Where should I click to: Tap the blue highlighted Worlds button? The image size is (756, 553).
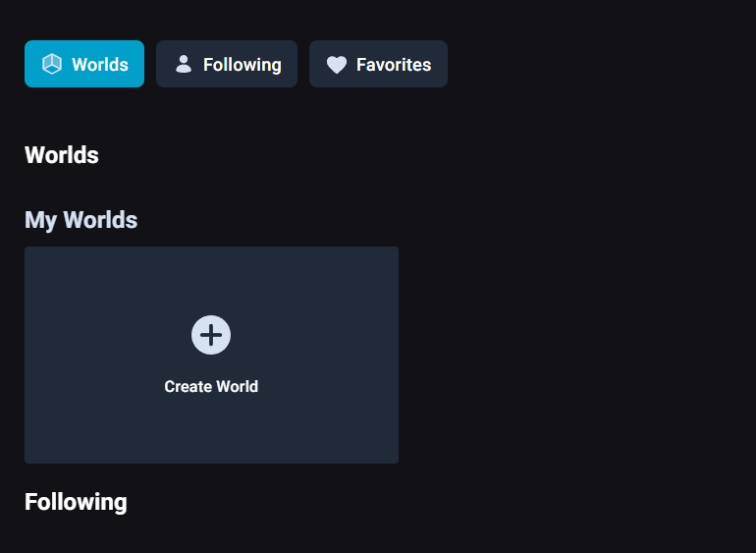click(84, 64)
